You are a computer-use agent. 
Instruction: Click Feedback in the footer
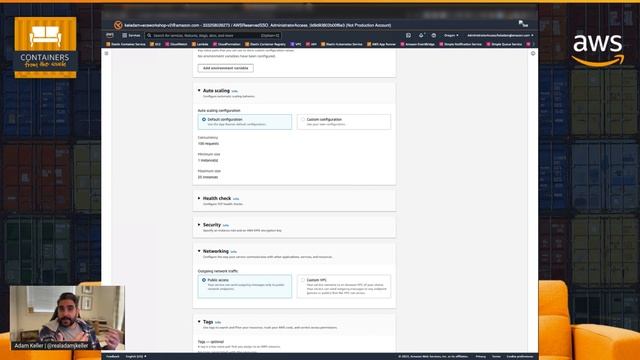point(113,356)
